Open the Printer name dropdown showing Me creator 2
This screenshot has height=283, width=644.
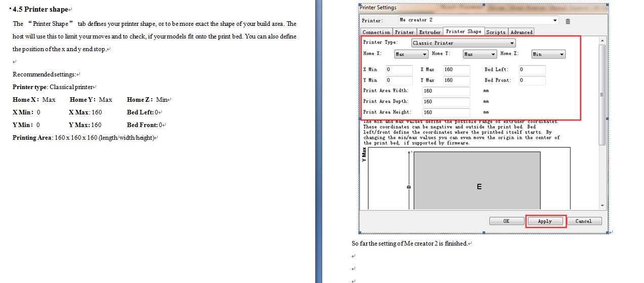click(478, 20)
